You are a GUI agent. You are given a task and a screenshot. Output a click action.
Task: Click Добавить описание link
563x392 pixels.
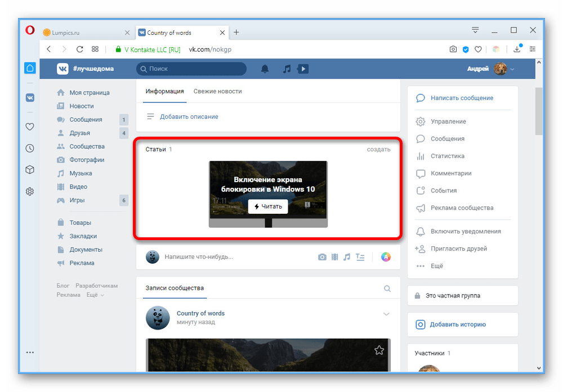click(189, 116)
